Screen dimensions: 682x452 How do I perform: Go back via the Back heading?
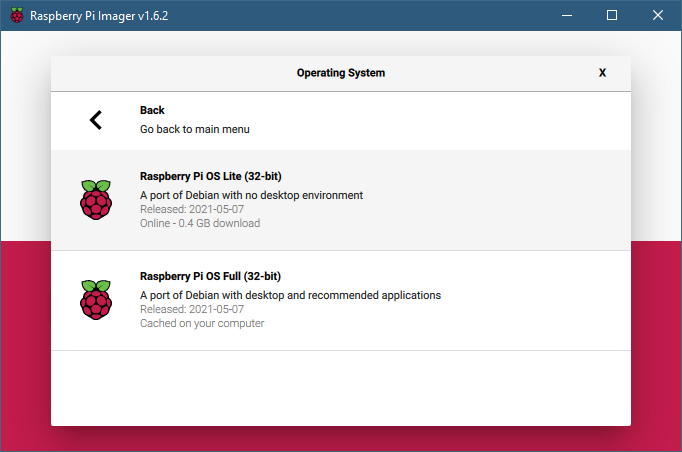point(152,110)
